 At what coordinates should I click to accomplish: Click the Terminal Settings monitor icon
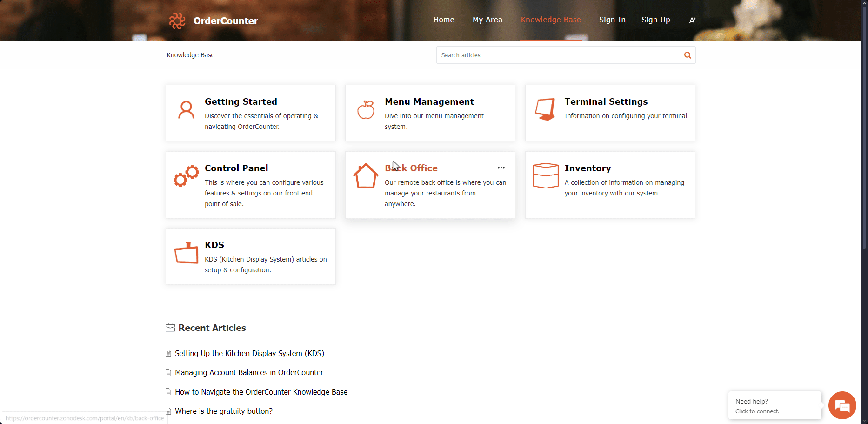tap(546, 109)
